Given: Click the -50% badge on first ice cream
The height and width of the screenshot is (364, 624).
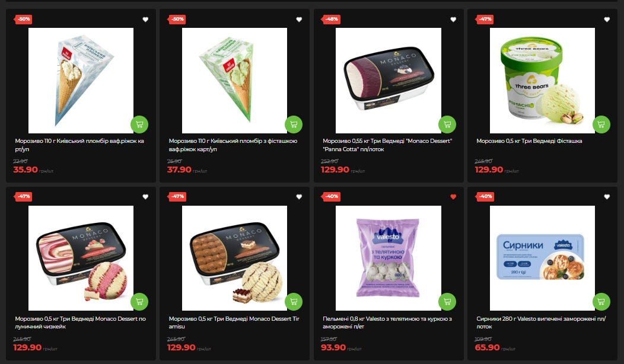Looking at the screenshot, I should pos(23,19).
